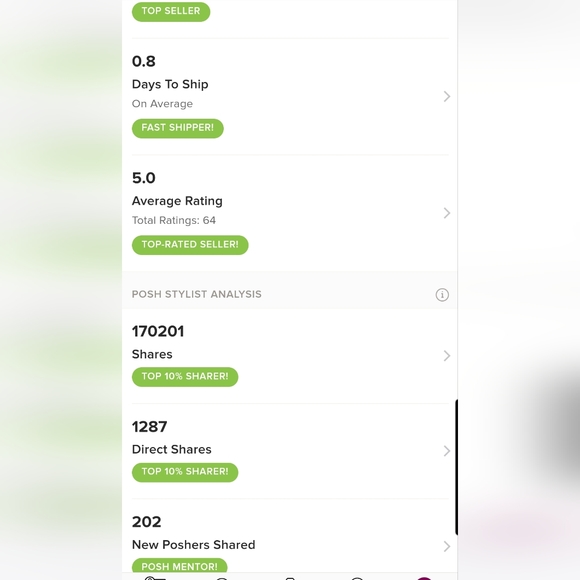
Task: Expand New Poshers Shared chevron
Action: click(x=446, y=546)
